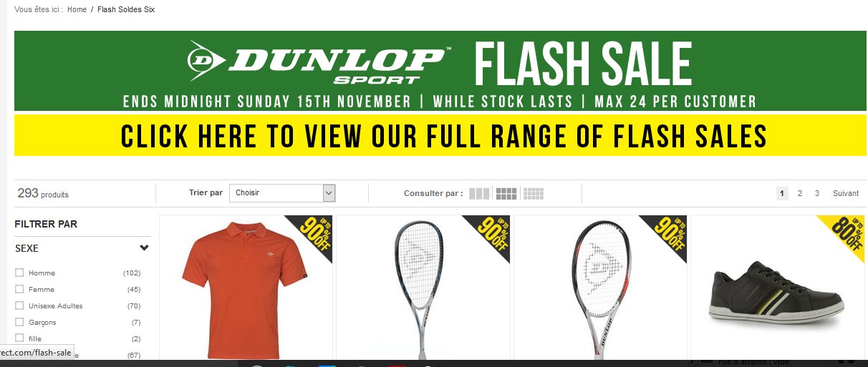Tick the Femme checkbox
This screenshot has height=367, width=868.
[19, 289]
